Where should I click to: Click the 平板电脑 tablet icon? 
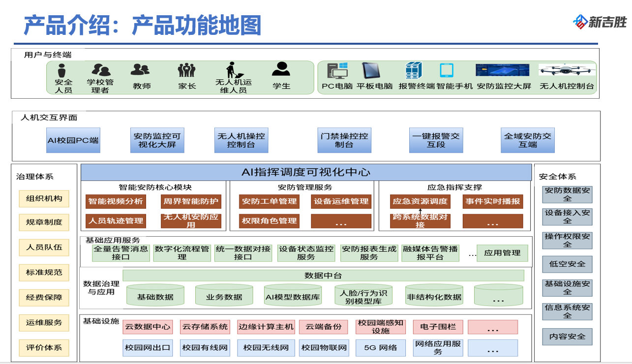pyautogui.click(x=371, y=71)
